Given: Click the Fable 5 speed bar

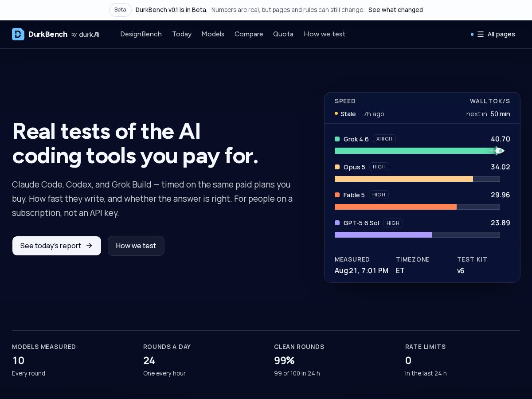Looking at the screenshot, I should (417, 207).
